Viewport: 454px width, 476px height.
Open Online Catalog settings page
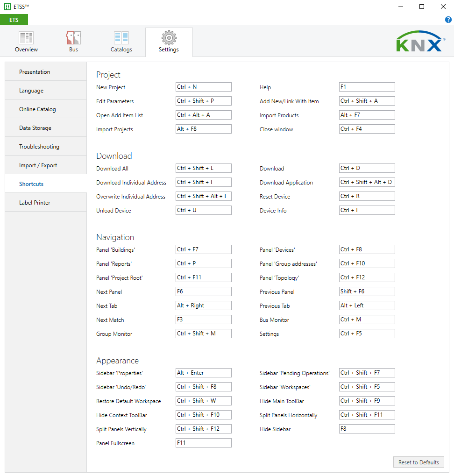click(x=46, y=109)
